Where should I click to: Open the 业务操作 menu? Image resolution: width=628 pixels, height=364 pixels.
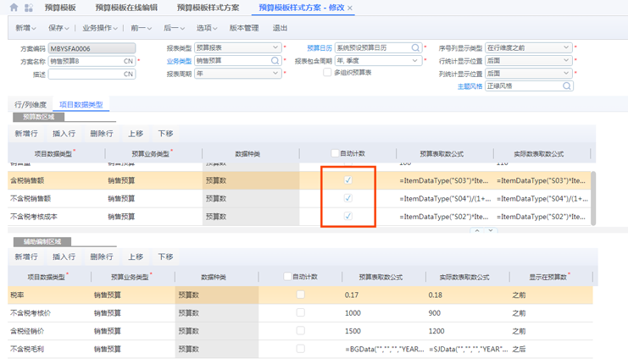(99, 28)
